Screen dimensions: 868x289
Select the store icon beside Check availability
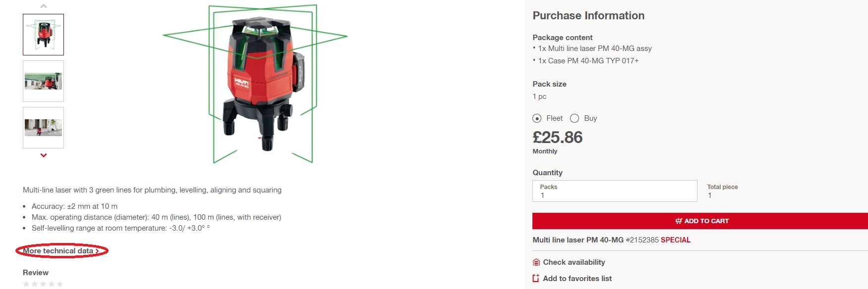tap(536, 262)
